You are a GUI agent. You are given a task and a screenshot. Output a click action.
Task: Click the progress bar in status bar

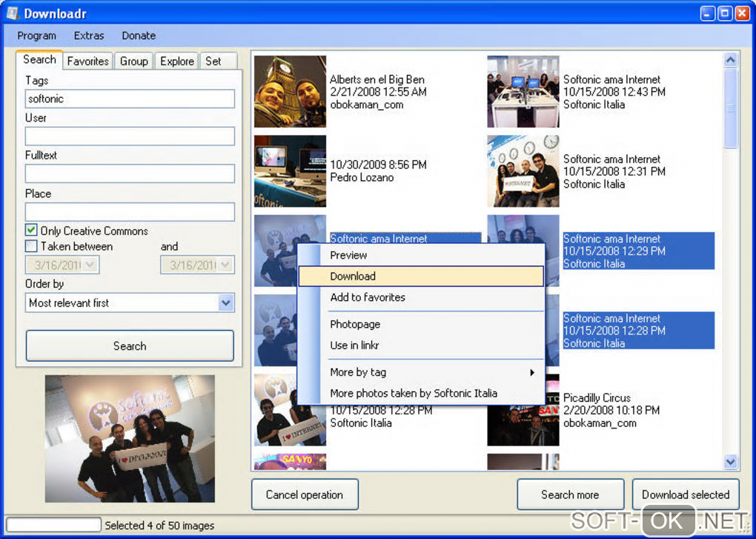[x=53, y=525]
